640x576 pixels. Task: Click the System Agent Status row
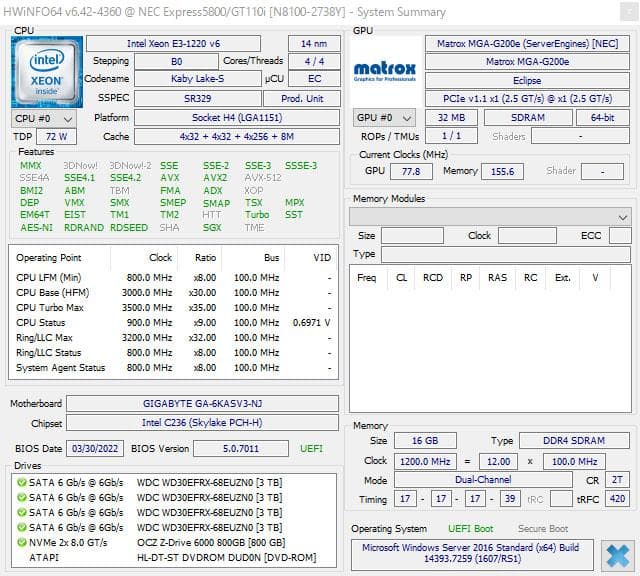pyautogui.click(x=173, y=367)
